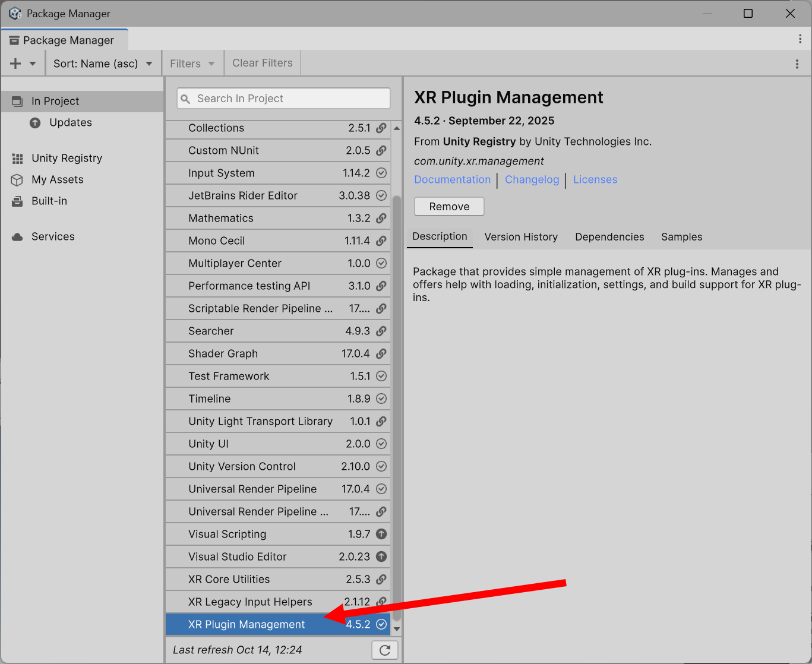Click the package list scrollbar thumb
This screenshot has width=812, height=664.
tap(397, 408)
